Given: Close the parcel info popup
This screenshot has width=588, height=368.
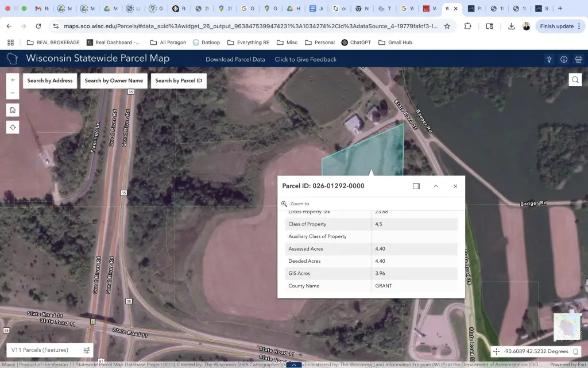Looking at the screenshot, I should tap(455, 186).
